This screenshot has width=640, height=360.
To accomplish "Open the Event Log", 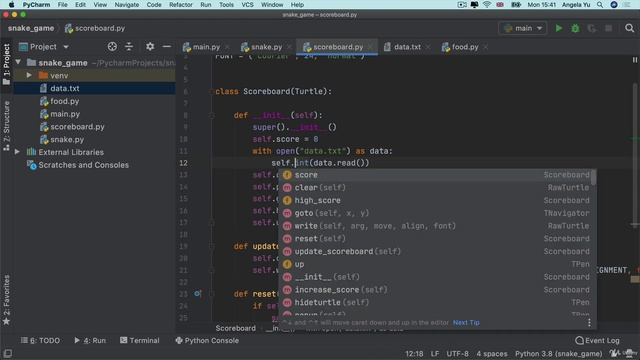I will (x=597, y=340).
